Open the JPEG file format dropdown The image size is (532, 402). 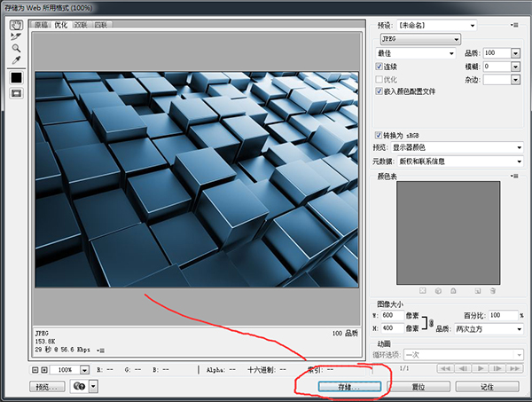click(420, 39)
